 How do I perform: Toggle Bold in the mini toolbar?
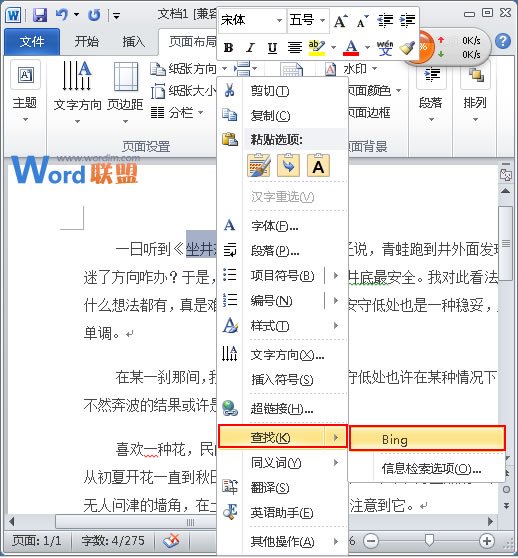(228, 47)
